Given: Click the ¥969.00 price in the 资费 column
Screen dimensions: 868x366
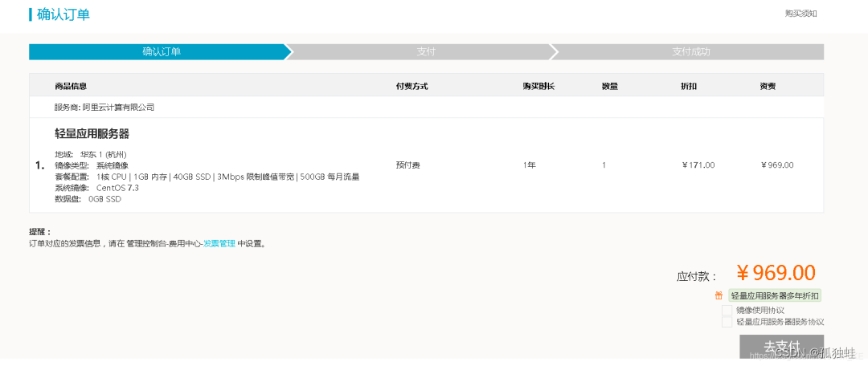Looking at the screenshot, I should [x=777, y=165].
